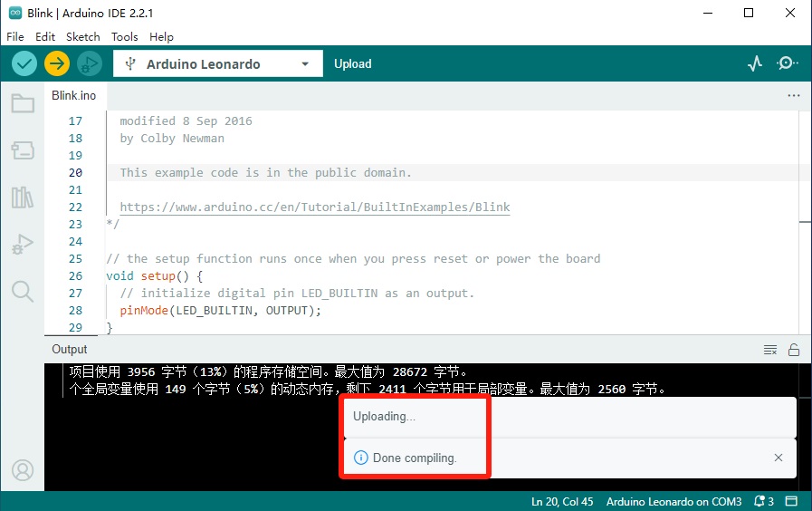Image resolution: width=812 pixels, height=511 pixels.
Task: Click the pinMode(LED_BUILTIN, OUTPUT) code line
Action: click(x=220, y=311)
